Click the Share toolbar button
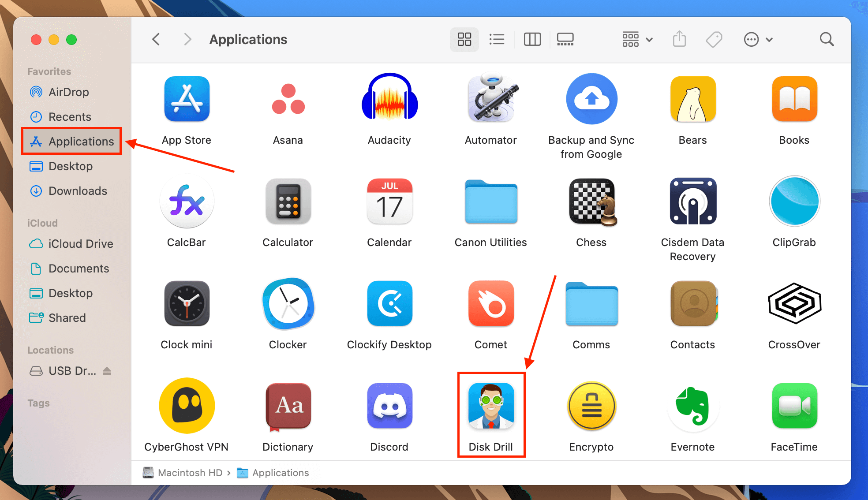The image size is (868, 500). 679,40
